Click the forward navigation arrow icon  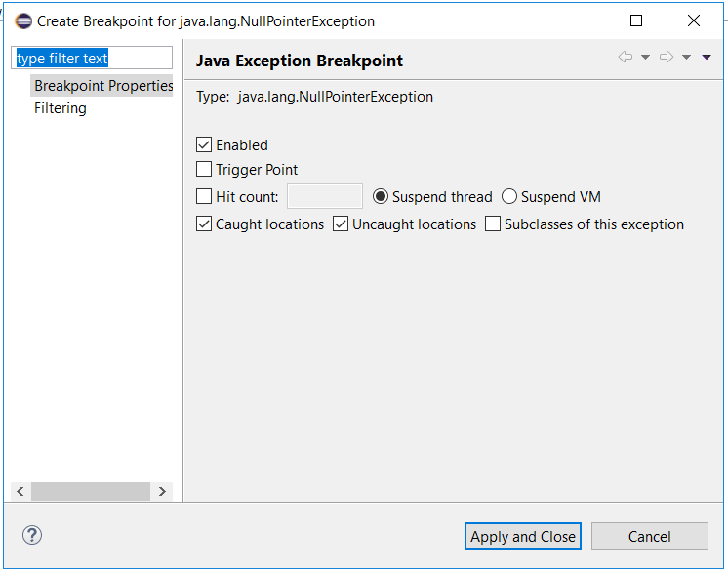(667, 58)
